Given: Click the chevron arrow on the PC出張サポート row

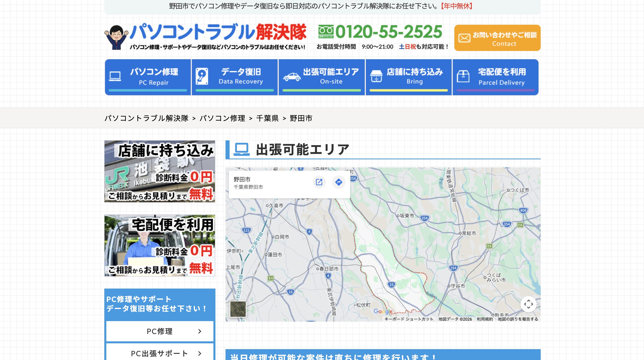Looking at the screenshot, I should click(x=200, y=353).
